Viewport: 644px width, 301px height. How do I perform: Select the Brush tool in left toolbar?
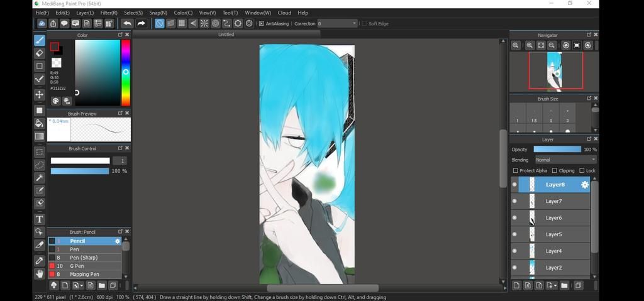[40, 40]
